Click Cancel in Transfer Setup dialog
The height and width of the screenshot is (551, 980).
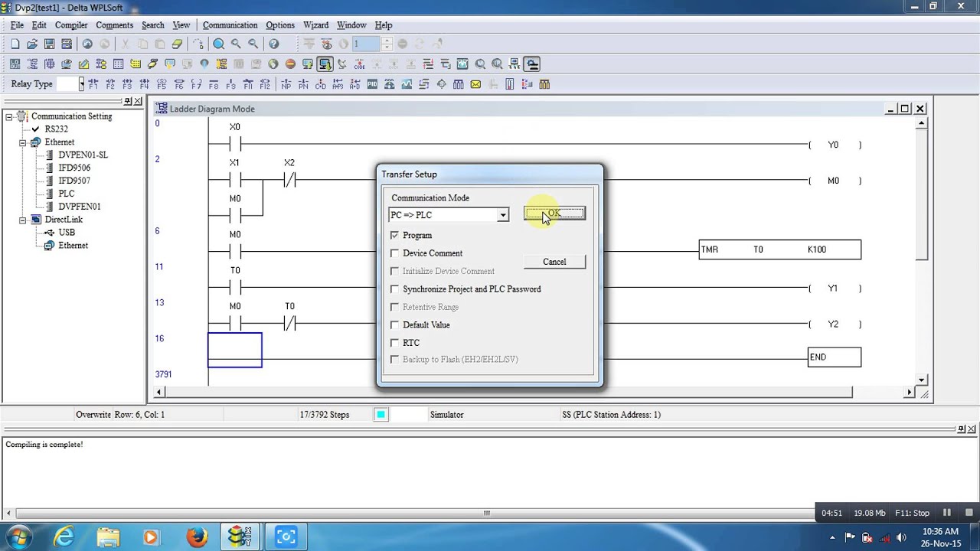pos(554,262)
